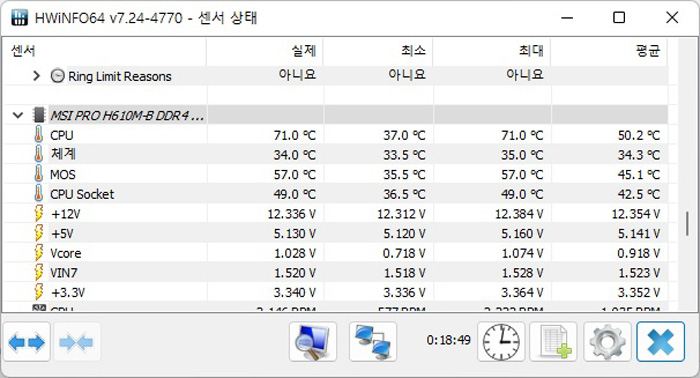Click the collapse columns inward arrows button

[x=77, y=342]
